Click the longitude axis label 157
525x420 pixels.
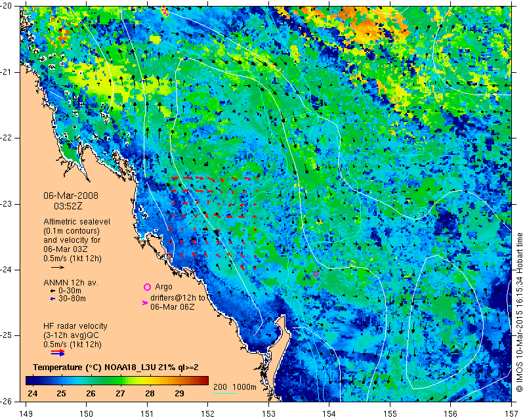(x=512, y=414)
